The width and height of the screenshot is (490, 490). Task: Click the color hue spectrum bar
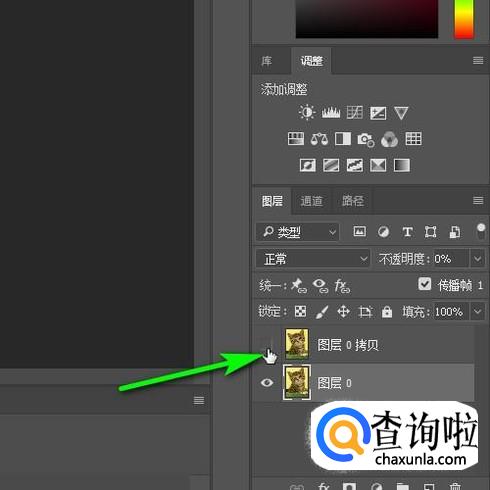[x=464, y=19]
